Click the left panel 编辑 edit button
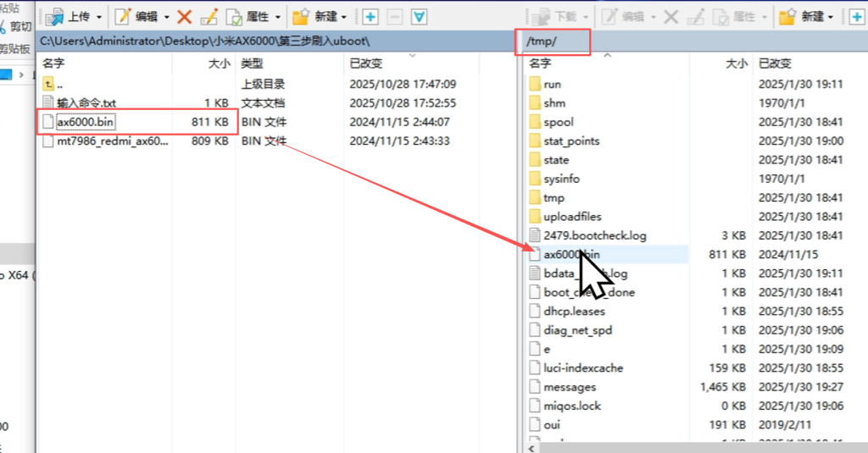This screenshot has height=453, width=868. pos(136,17)
